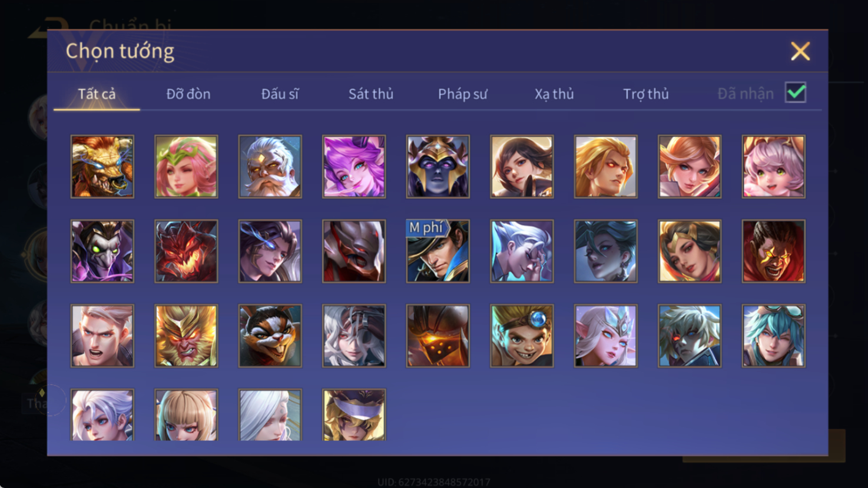Screen dimensions: 868x488
Task: Select the purple-haired girl hero portrait
Action: point(354,167)
